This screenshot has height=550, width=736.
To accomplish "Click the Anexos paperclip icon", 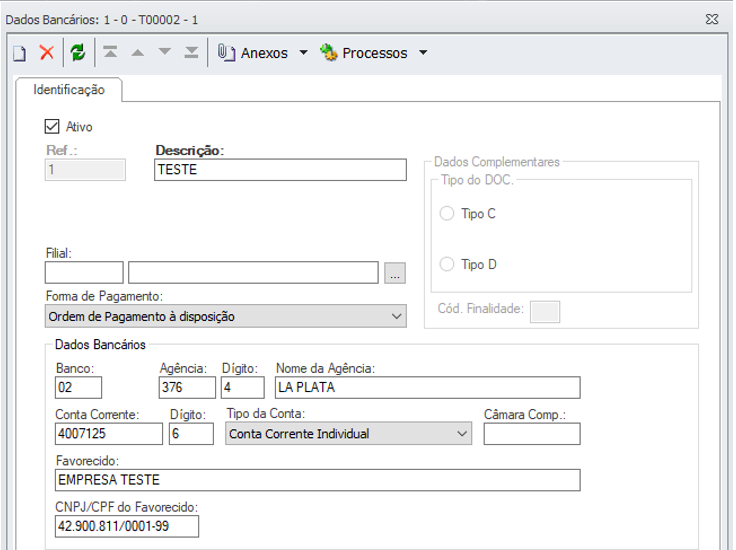I will click(226, 53).
